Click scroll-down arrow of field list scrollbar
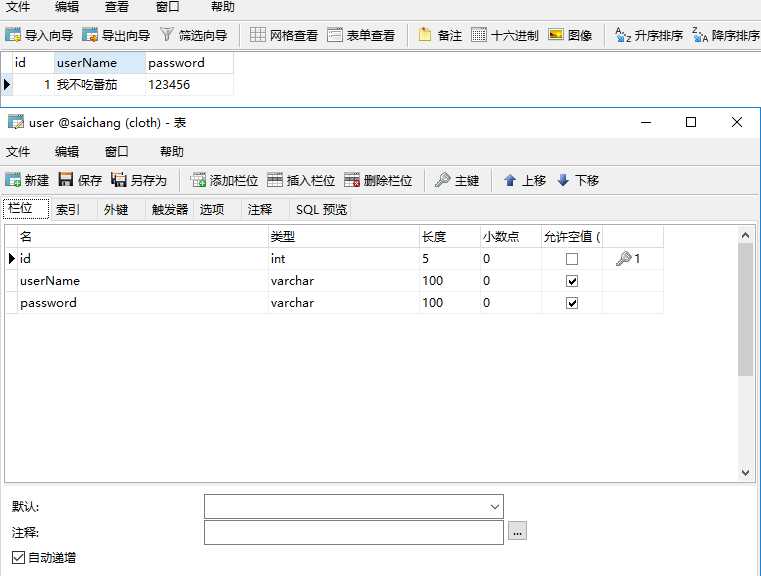The height and width of the screenshot is (576, 761). [745, 472]
